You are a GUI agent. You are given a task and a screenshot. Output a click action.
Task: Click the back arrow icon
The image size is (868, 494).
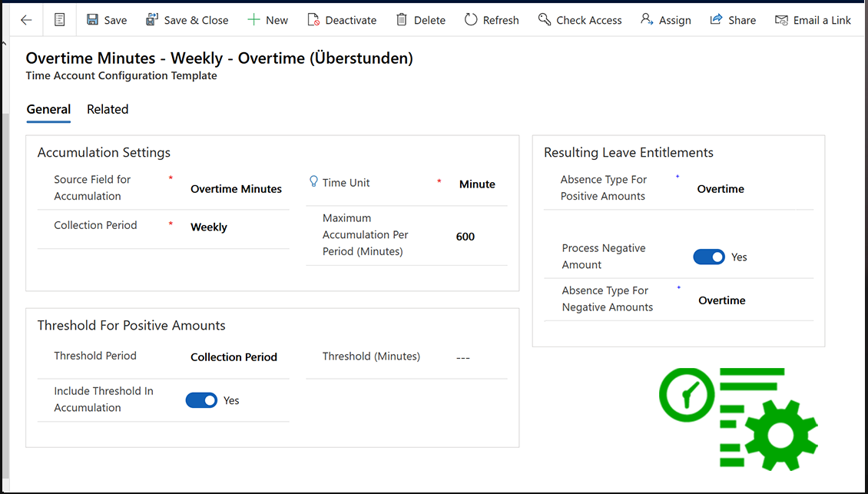click(26, 20)
